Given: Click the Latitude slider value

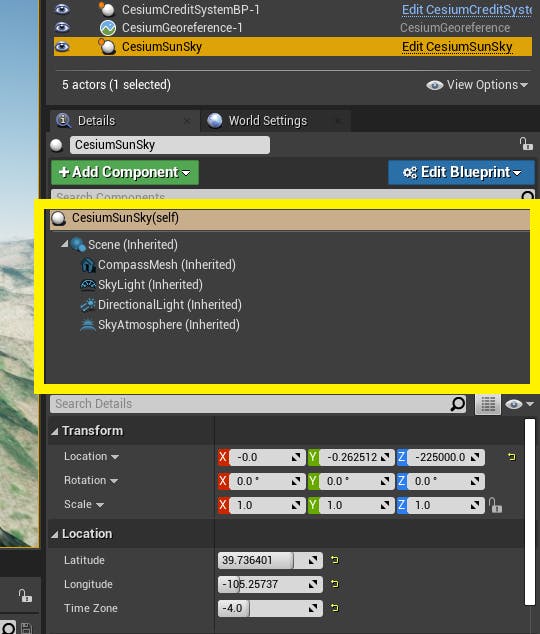Looking at the screenshot, I should tap(270, 560).
